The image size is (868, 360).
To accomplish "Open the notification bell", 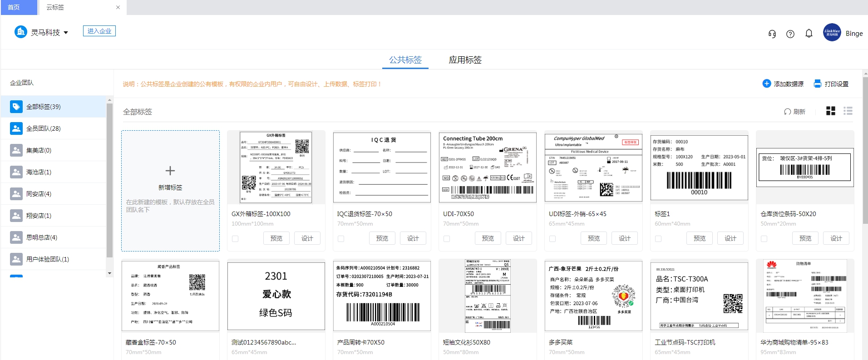I will [809, 34].
